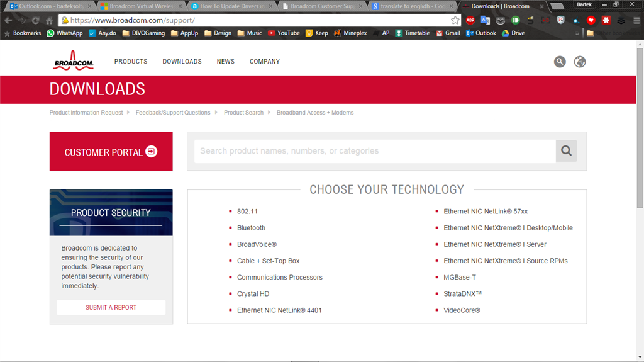Open the LastPass asterisk extension icon
The width and height of the screenshot is (644, 362).
[606, 20]
